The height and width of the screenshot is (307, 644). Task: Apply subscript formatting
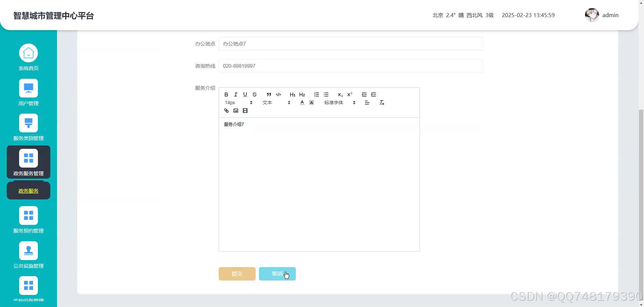(340, 95)
